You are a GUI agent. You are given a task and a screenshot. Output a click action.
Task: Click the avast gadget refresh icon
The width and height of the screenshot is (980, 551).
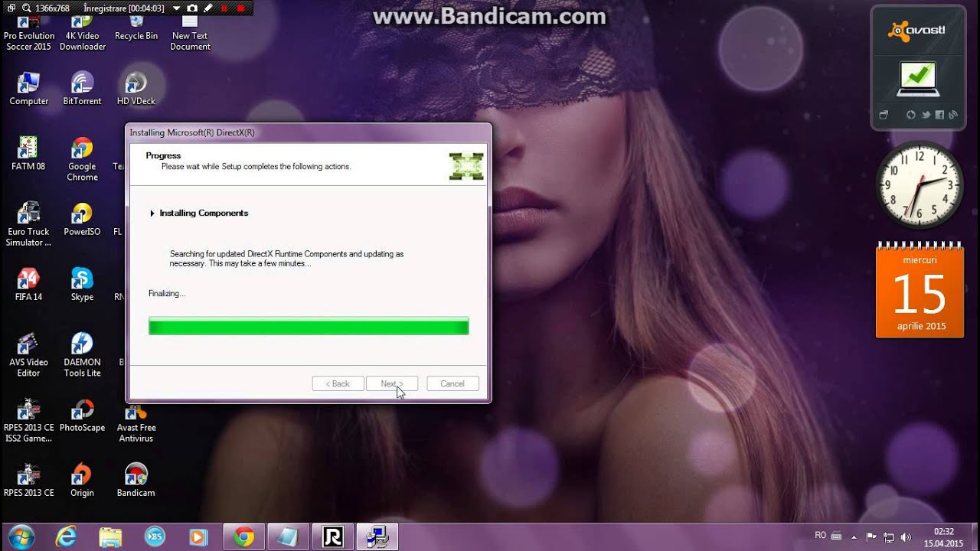pyautogui.click(x=911, y=115)
